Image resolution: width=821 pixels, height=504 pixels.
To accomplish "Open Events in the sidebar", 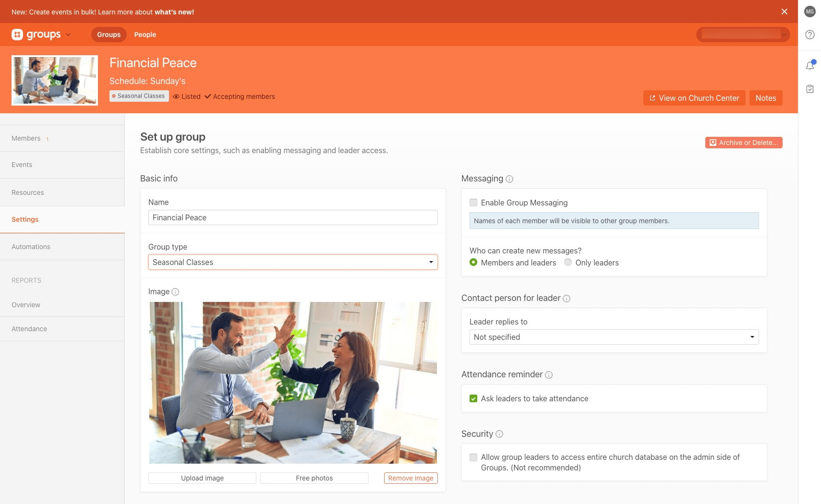I will coord(62,165).
